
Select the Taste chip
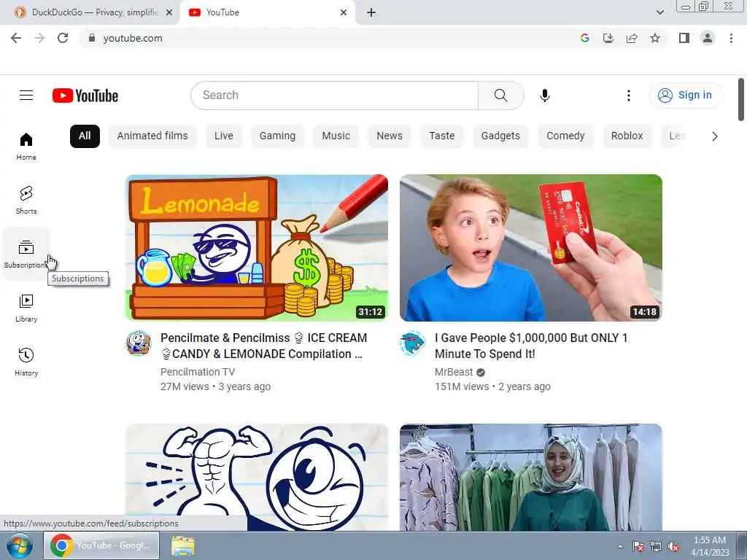441,136
